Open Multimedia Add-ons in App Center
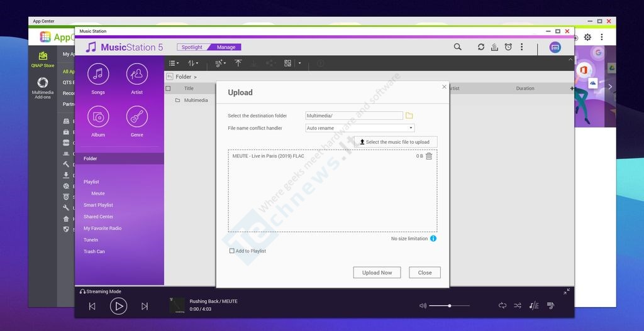644x331 pixels. point(43,88)
